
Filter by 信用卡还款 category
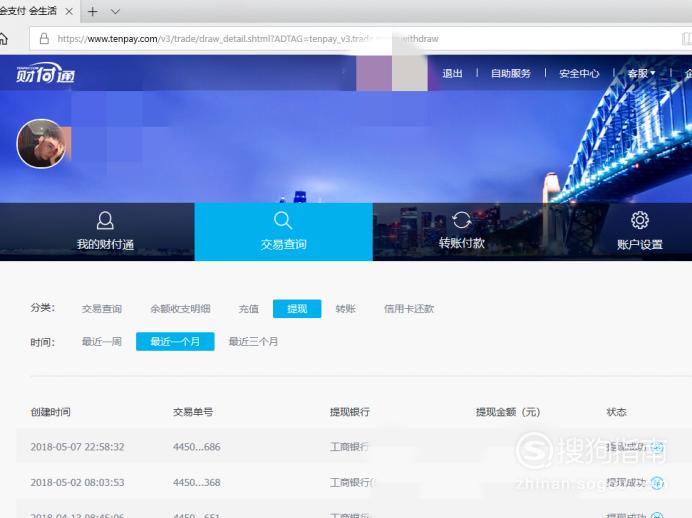coord(409,309)
